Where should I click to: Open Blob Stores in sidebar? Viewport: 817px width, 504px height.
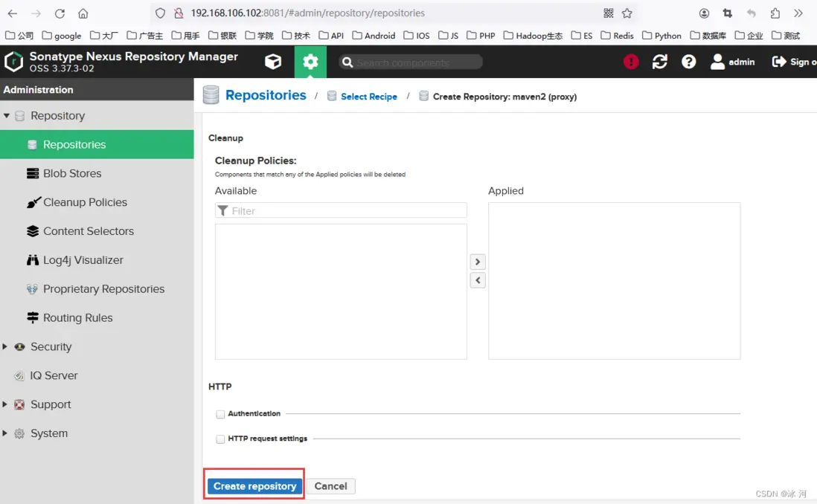pyautogui.click(x=72, y=173)
